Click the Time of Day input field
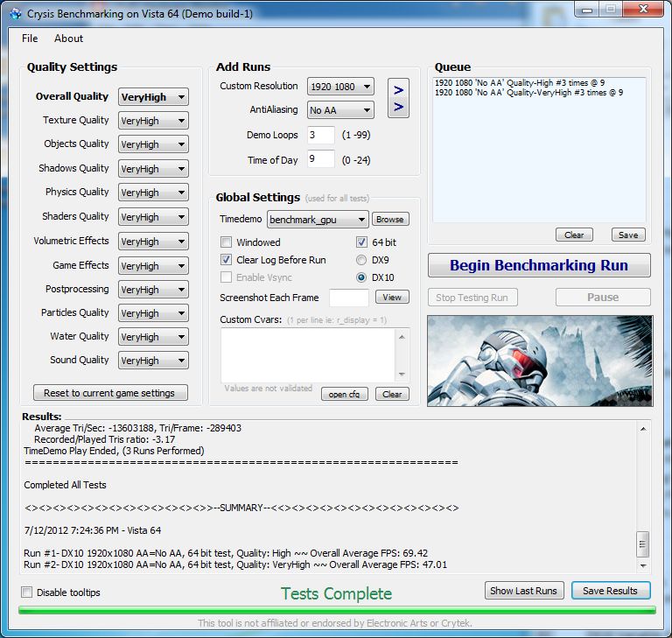This screenshot has width=672, height=638. (321, 159)
